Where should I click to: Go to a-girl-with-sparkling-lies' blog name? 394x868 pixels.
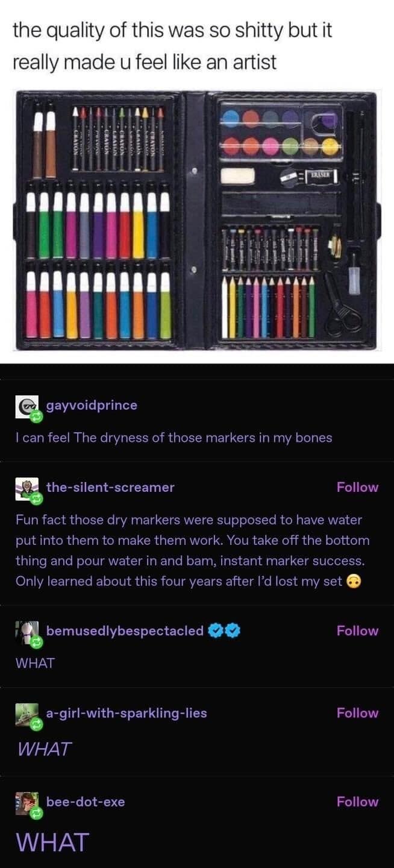(x=127, y=713)
